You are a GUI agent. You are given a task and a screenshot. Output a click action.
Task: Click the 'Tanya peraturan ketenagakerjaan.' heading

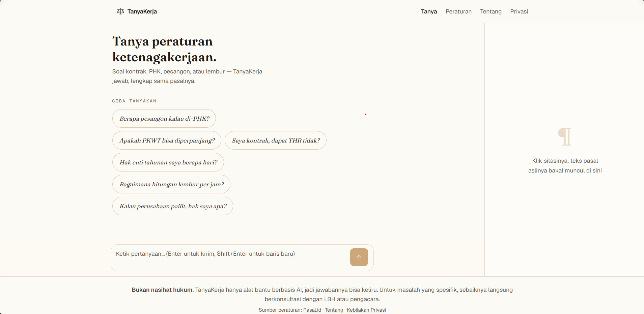coord(164,49)
